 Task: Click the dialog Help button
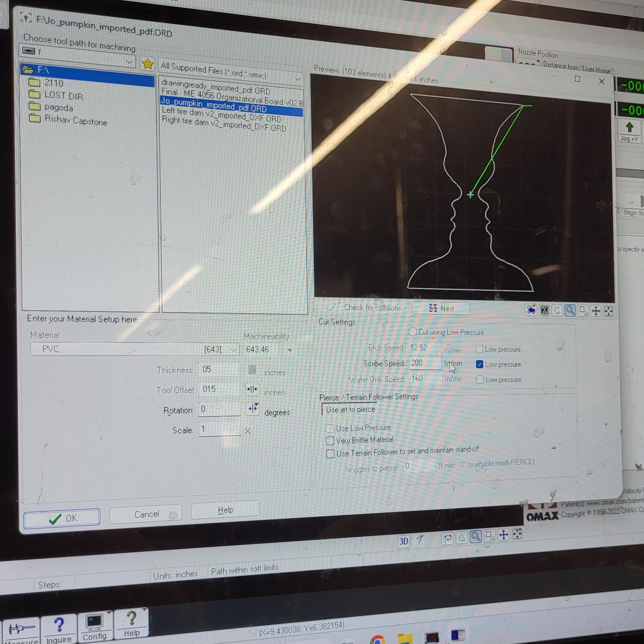pos(225,510)
